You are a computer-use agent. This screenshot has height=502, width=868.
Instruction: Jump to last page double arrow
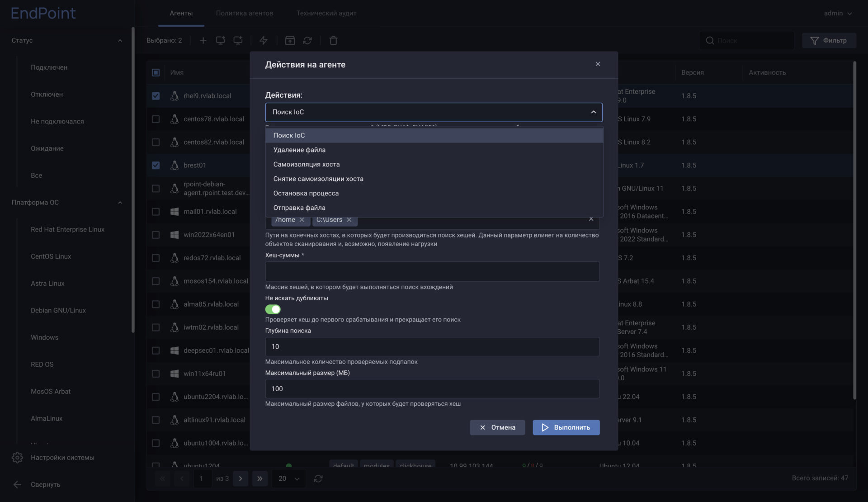pyautogui.click(x=260, y=478)
